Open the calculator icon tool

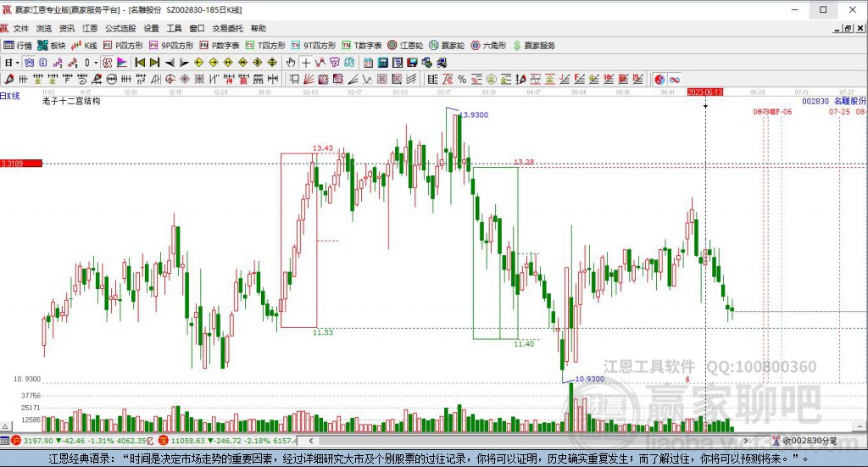(383, 63)
